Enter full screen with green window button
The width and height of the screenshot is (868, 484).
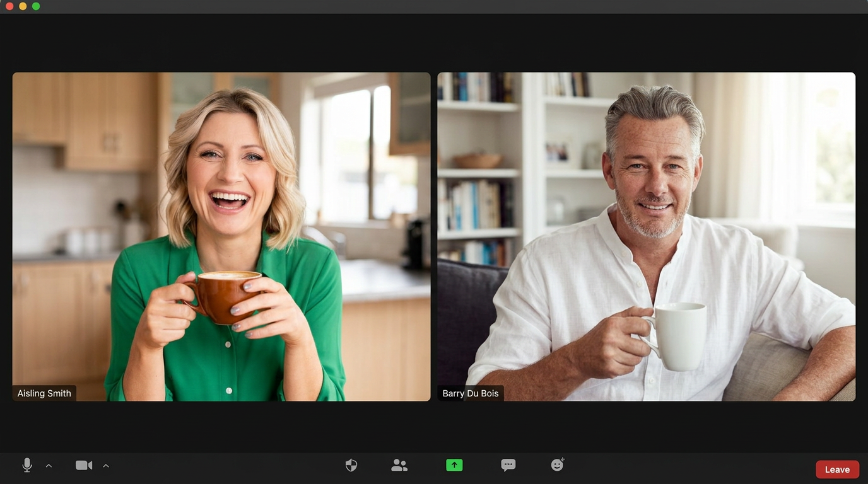tap(36, 6)
